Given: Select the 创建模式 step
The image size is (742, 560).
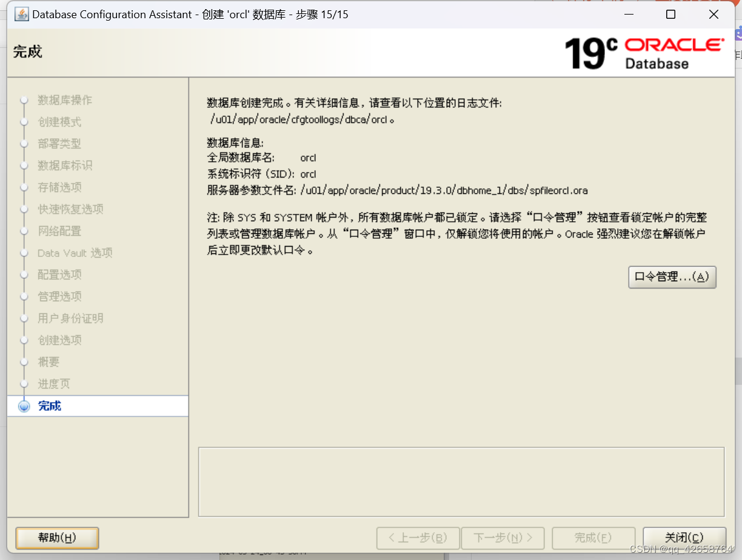Looking at the screenshot, I should (x=59, y=122).
